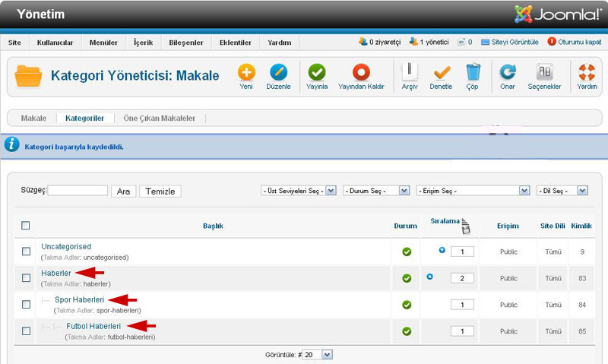Toggle published status of Uncategorised
Image resolution: width=608 pixels, height=364 pixels.
click(407, 252)
